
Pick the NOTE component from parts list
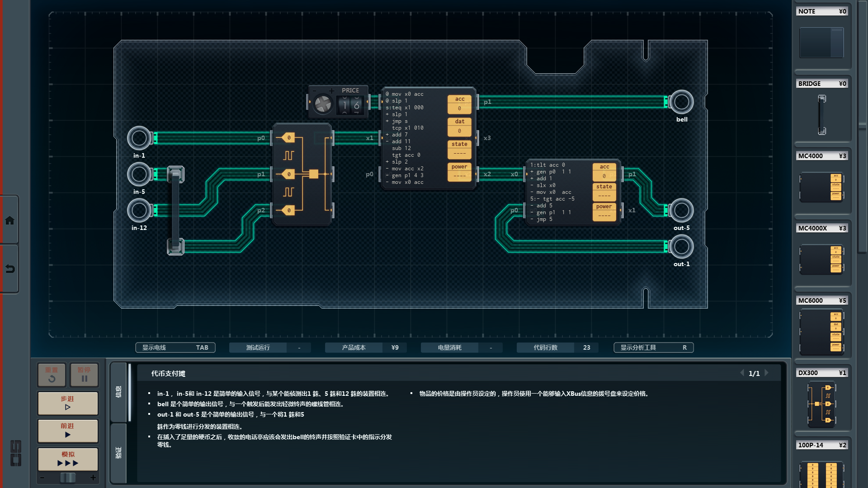click(821, 42)
